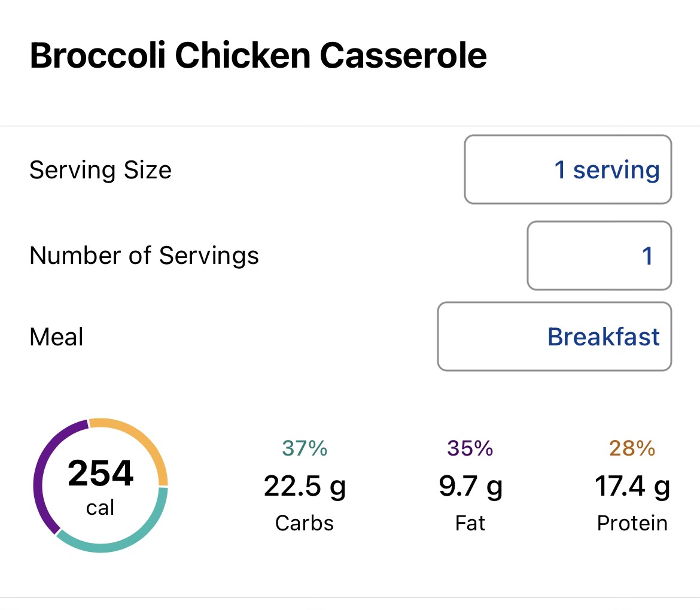The image size is (700, 610).
Task: Click the Meal row label
Action: (x=56, y=337)
